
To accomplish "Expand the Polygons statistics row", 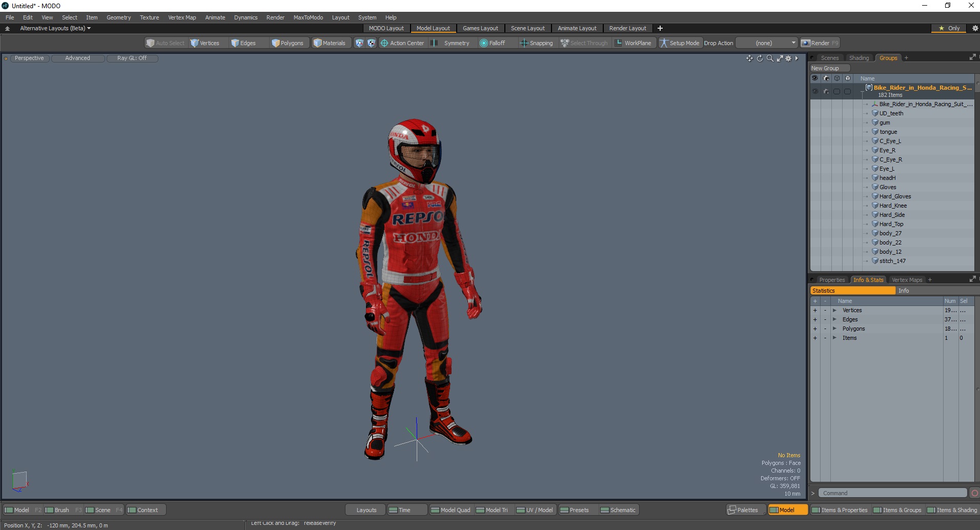I will click(x=834, y=329).
